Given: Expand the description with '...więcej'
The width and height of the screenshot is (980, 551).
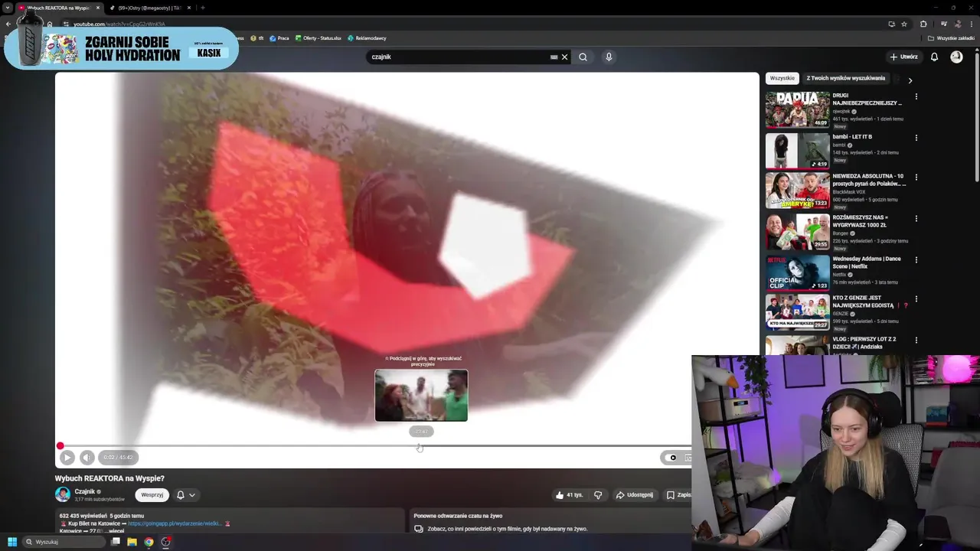Looking at the screenshot, I should [x=115, y=531].
